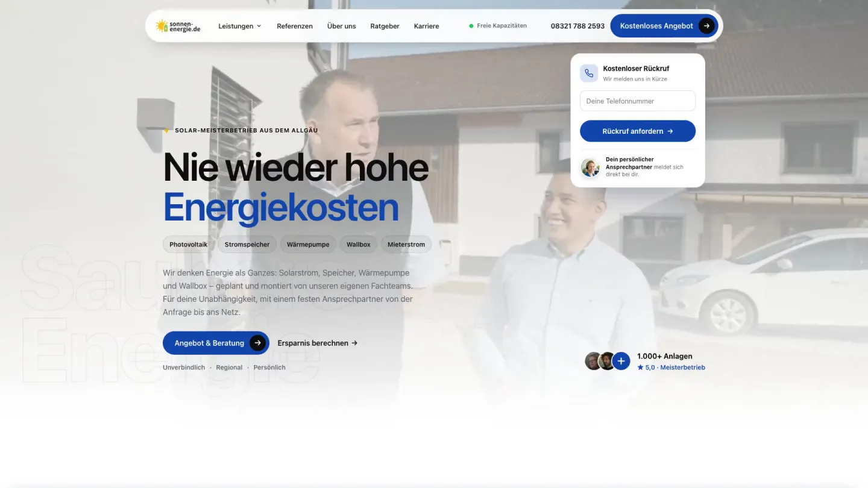The height and width of the screenshot is (488, 868).
Task: Open the sonnen-energie.de logo home link
Action: pos(178,26)
